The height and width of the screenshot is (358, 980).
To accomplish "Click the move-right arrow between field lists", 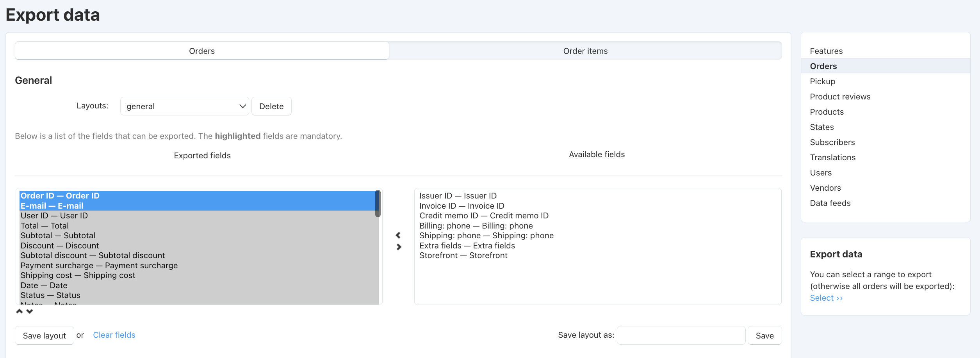I will [x=399, y=247].
